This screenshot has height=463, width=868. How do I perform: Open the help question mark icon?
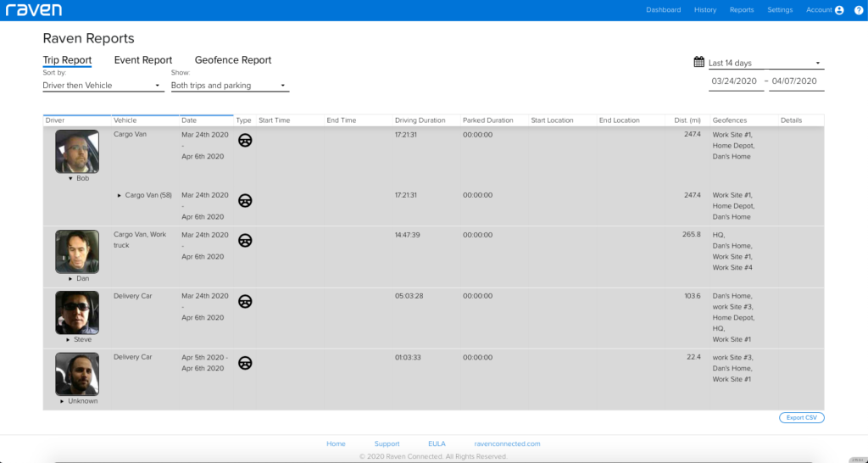click(x=859, y=10)
